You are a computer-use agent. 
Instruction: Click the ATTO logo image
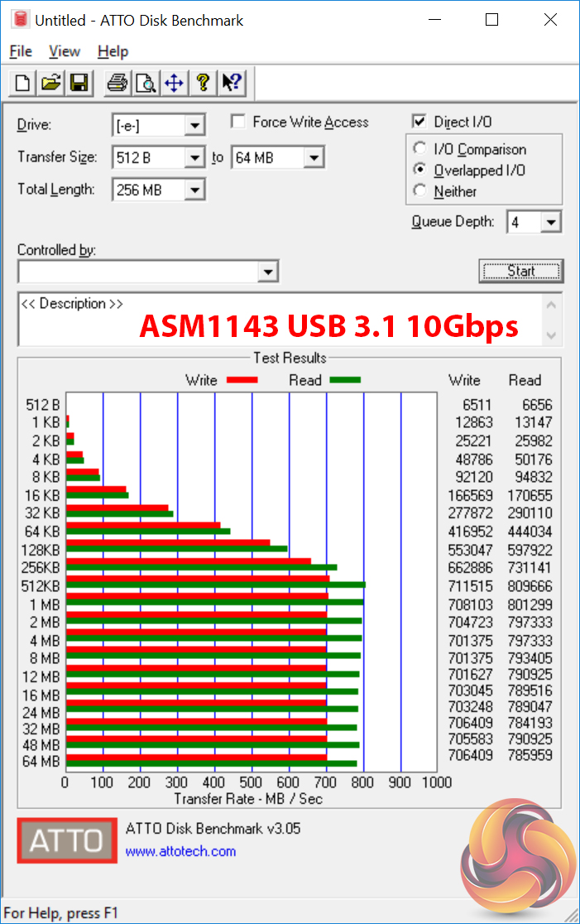tap(66, 840)
